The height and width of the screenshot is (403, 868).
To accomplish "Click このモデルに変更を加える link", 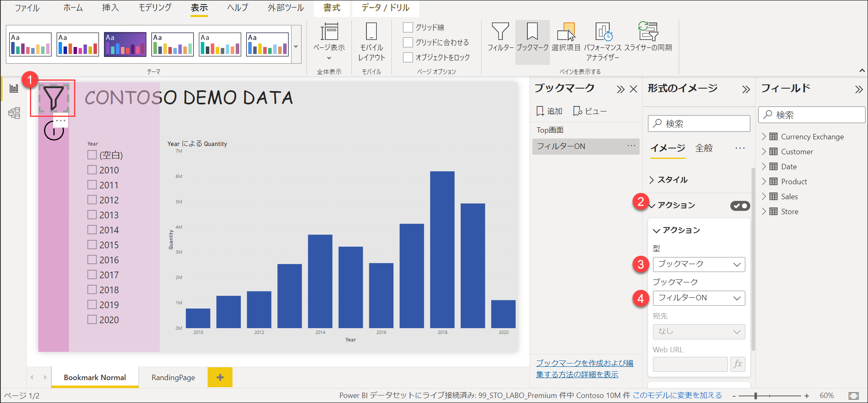I will (x=677, y=396).
